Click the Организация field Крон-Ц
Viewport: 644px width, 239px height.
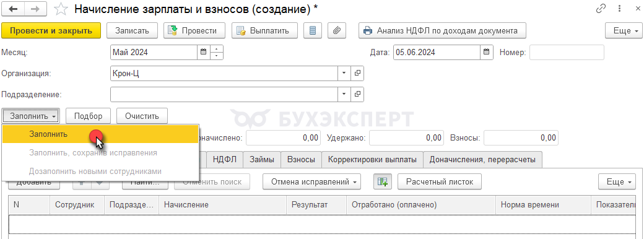point(224,73)
